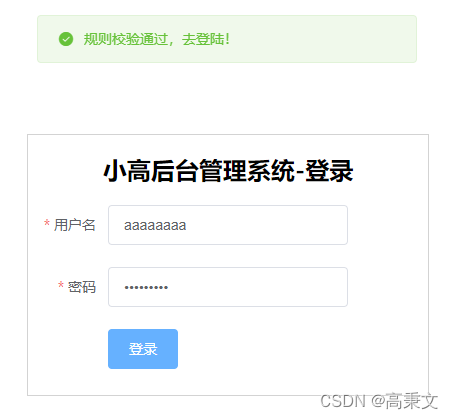The height and width of the screenshot is (419, 453).
Task: Focus the 密码 password input field
Action: point(228,287)
